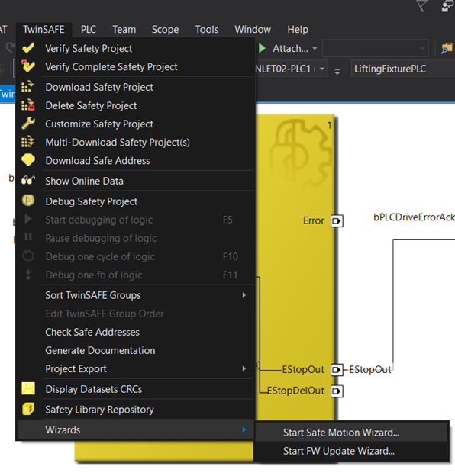Click the Download Safe Address diamond icon
455x476 pixels.
pyautogui.click(x=28, y=160)
